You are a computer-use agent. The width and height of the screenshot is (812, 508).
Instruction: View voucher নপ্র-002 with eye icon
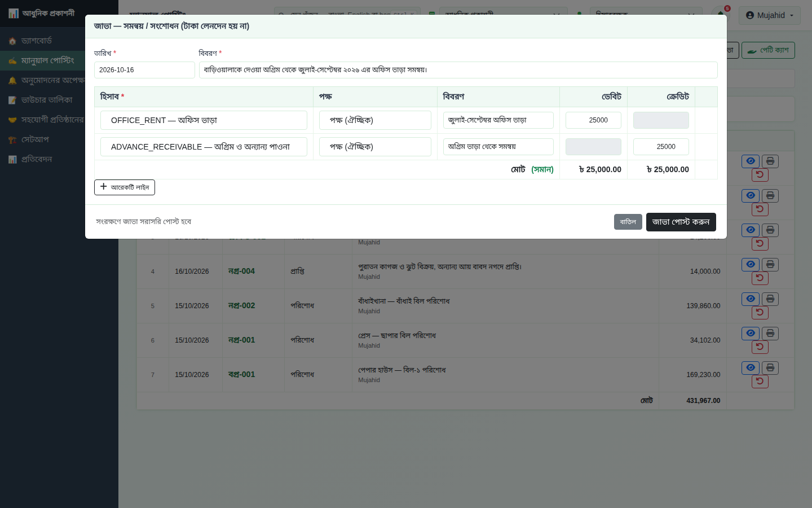pos(751,299)
